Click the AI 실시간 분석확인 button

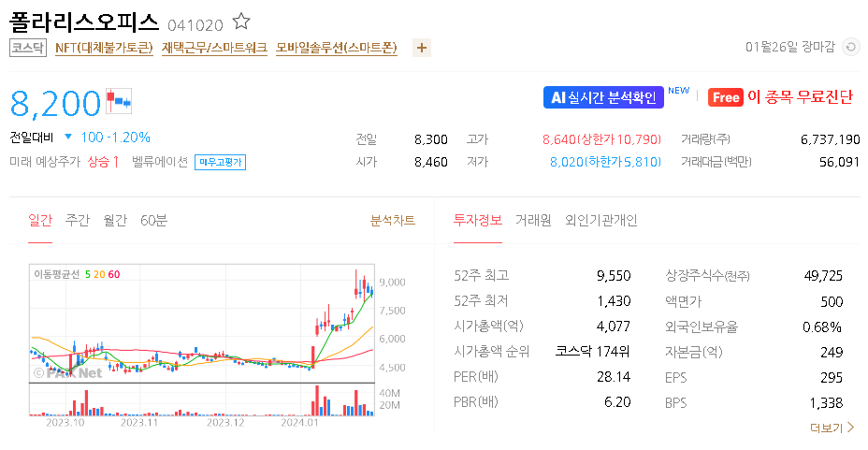click(x=603, y=97)
